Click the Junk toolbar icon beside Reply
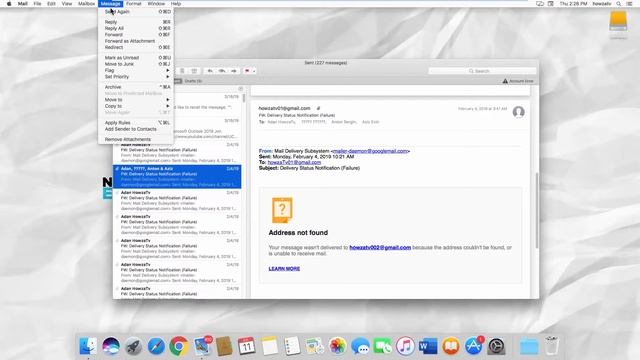 coord(194,71)
